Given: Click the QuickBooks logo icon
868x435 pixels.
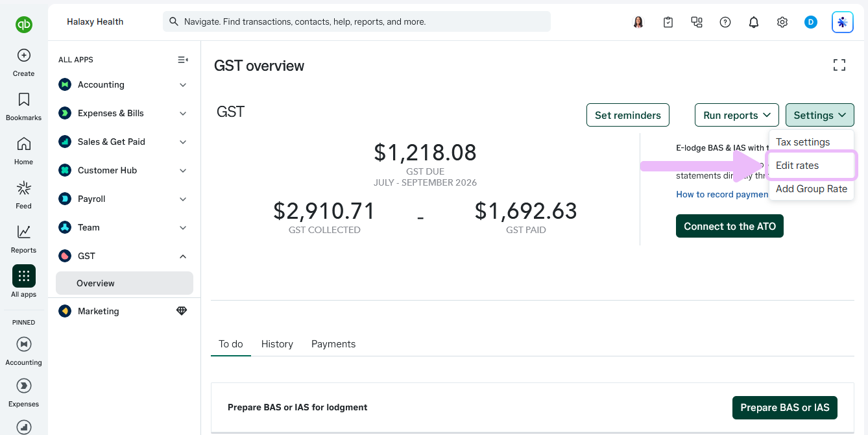Looking at the screenshot, I should pos(24,25).
